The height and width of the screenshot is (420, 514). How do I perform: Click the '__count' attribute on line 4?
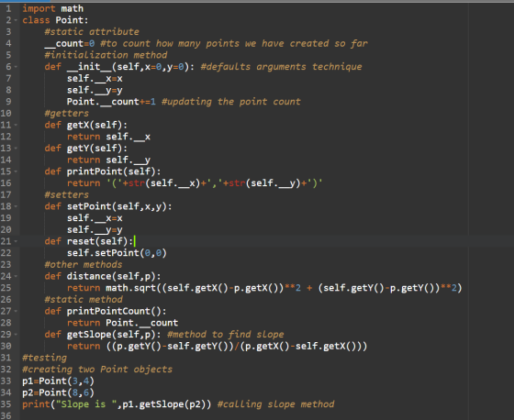coord(64,44)
